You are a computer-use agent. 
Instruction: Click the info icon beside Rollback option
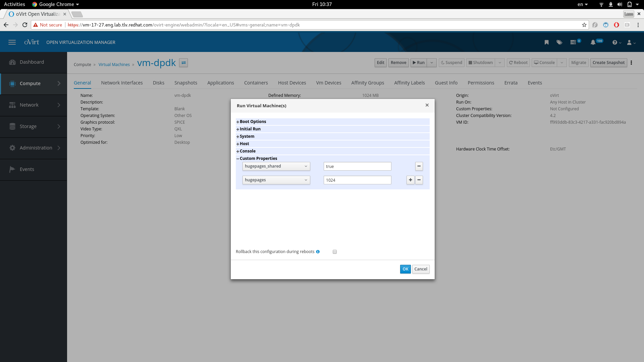click(318, 252)
